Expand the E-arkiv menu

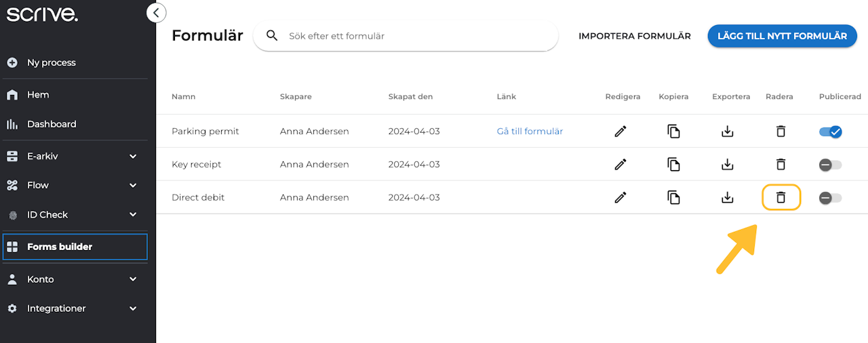(133, 156)
